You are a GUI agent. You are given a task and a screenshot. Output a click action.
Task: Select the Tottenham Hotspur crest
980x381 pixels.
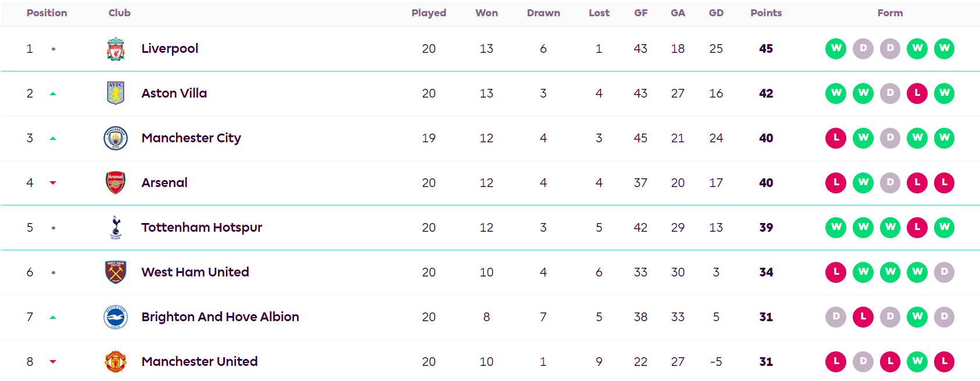click(x=116, y=227)
